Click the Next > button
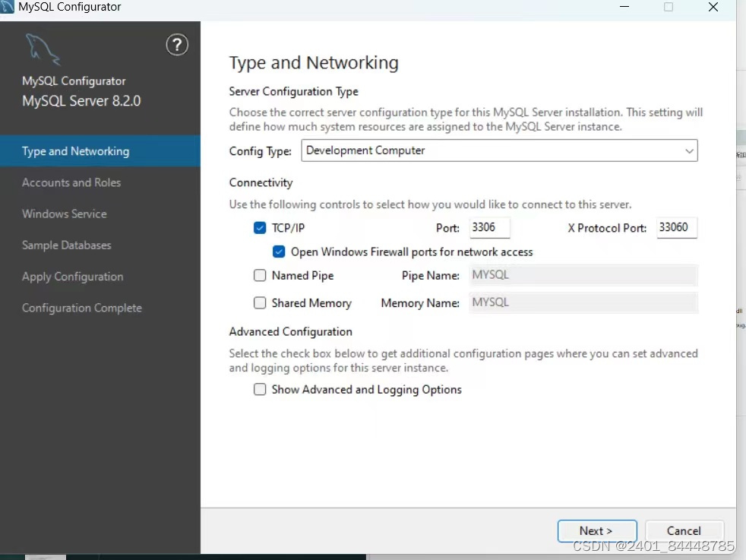Viewport: 746px width, 560px height. (597, 531)
